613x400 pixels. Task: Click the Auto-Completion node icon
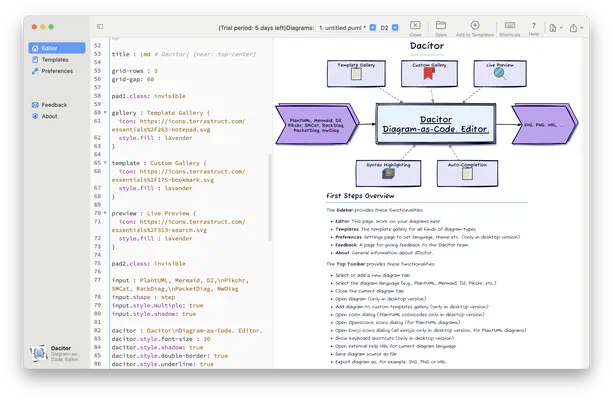(467, 174)
